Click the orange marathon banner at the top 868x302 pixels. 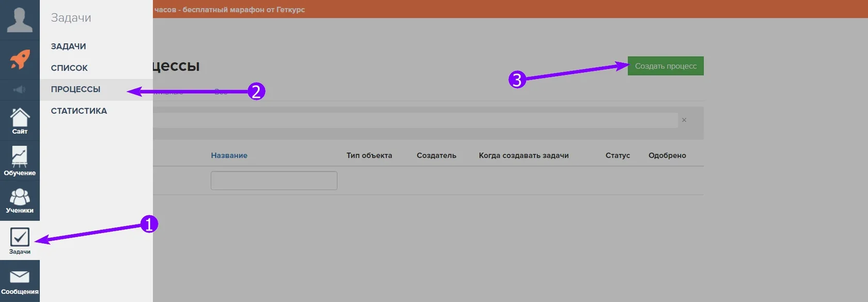click(x=510, y=9)
